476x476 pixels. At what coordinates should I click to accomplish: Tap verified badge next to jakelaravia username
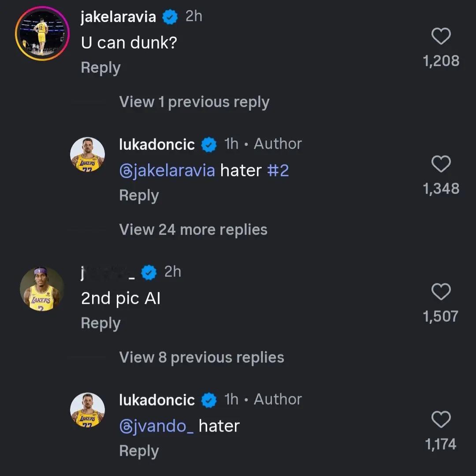[x=170, y=17]
